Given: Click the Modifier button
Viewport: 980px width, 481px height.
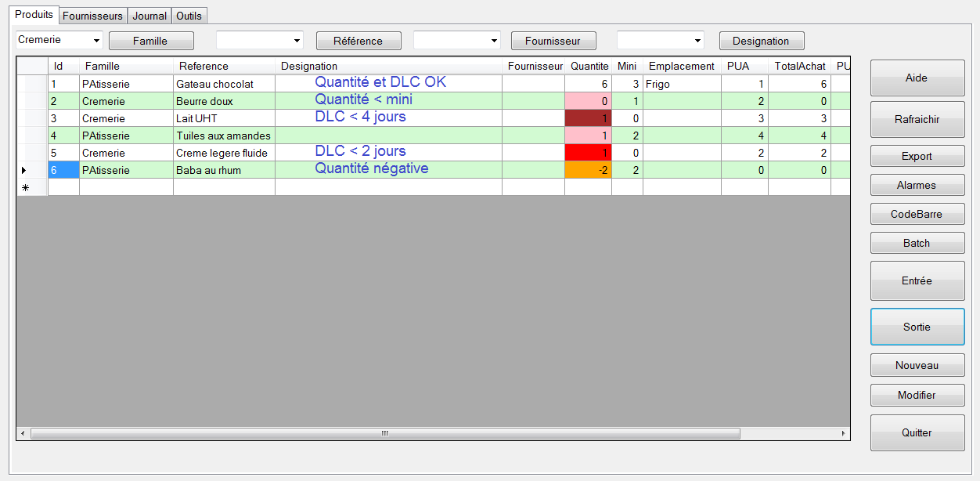Looking at the screenshot, I should (917, 395).
